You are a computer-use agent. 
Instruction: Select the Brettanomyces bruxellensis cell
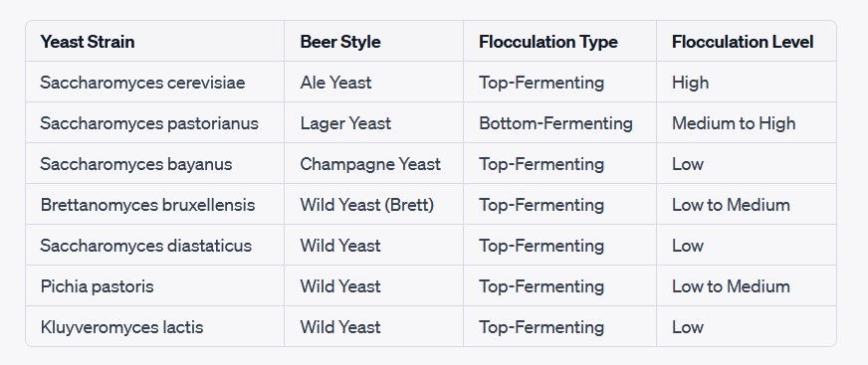(x=155, y=205)
